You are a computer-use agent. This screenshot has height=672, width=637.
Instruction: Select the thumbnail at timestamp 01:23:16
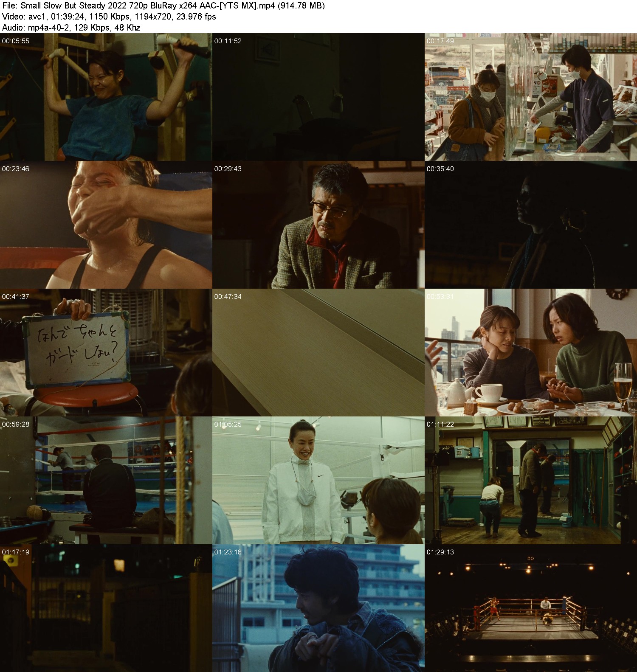pos(318,608)
